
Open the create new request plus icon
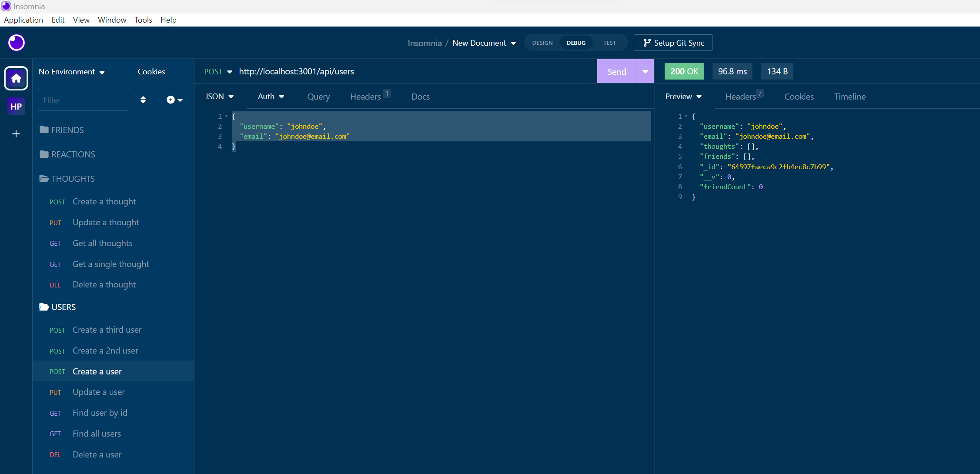[x=170, y=100]
